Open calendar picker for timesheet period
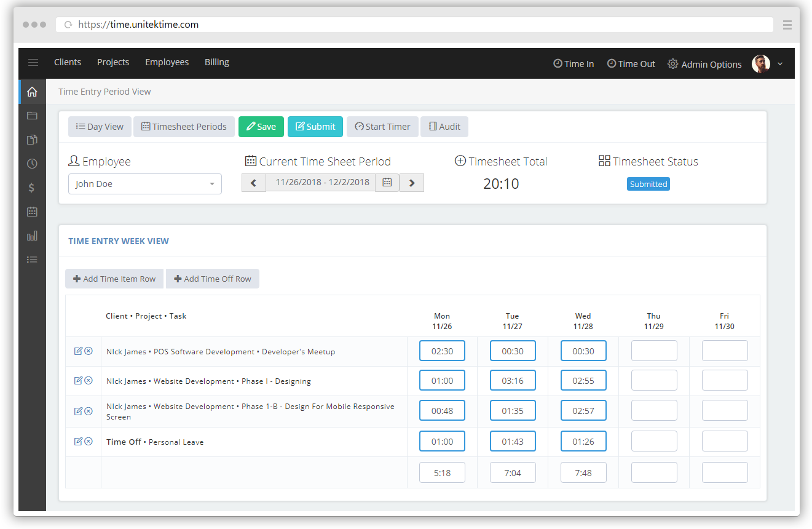The image size is (812, 529). click(x=387, y=183)
